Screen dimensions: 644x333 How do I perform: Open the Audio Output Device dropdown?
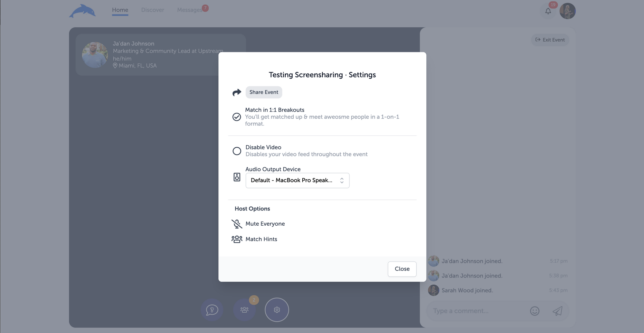(298, 181)
